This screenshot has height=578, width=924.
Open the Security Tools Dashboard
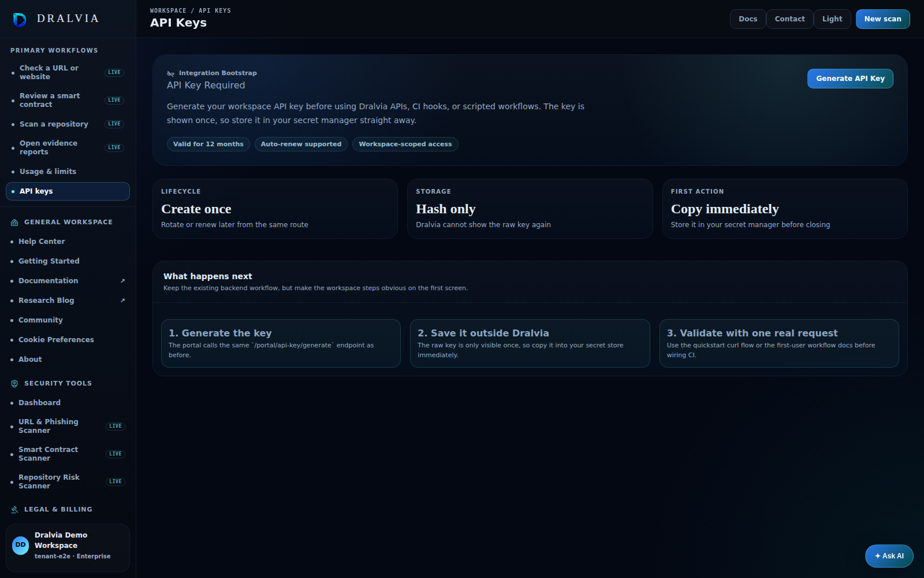[68, 403]
